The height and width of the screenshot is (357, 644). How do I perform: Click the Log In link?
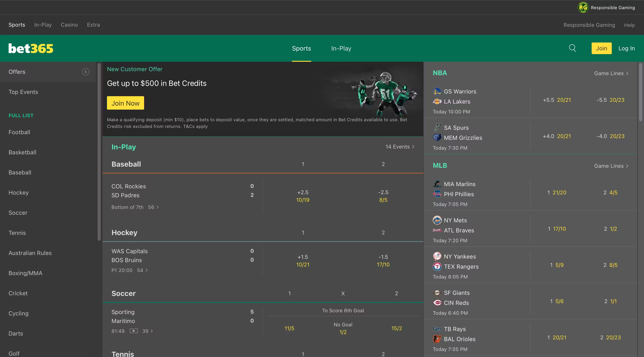pyautogui.click(x=626, y=49)
